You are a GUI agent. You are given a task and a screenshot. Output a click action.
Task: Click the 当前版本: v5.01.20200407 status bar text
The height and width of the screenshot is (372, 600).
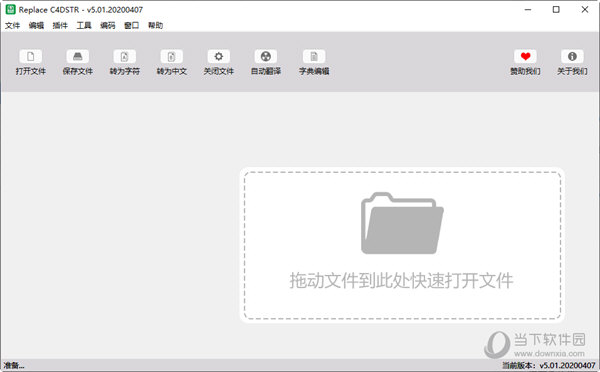tap(549, 365)
